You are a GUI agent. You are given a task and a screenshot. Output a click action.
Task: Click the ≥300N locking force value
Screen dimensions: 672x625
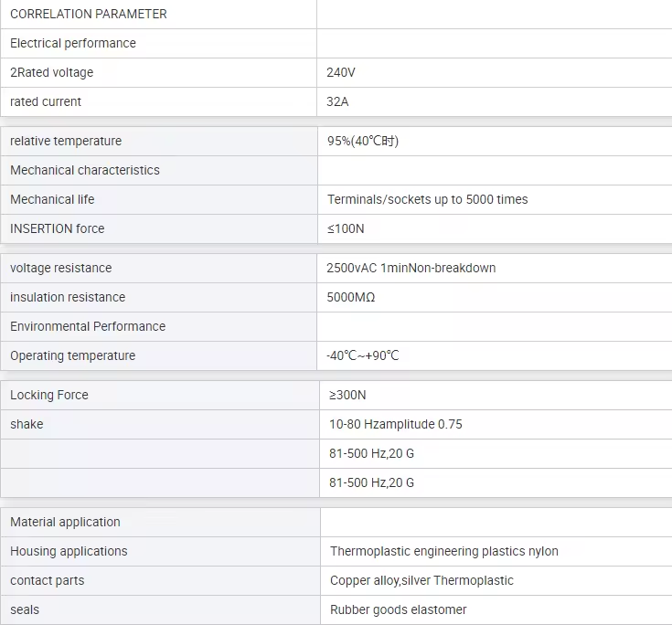[x=347, y=396]
